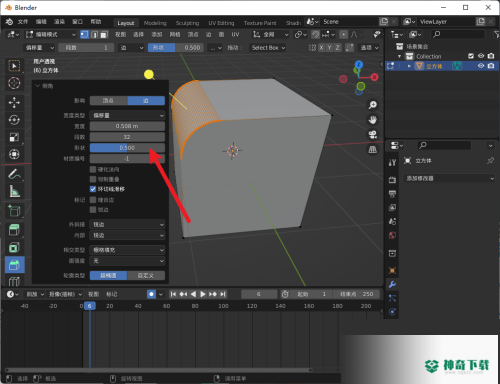Open the Render properties tab
Image resolution: width=500 pixels, height=384 pixels.
click(392, 180)
